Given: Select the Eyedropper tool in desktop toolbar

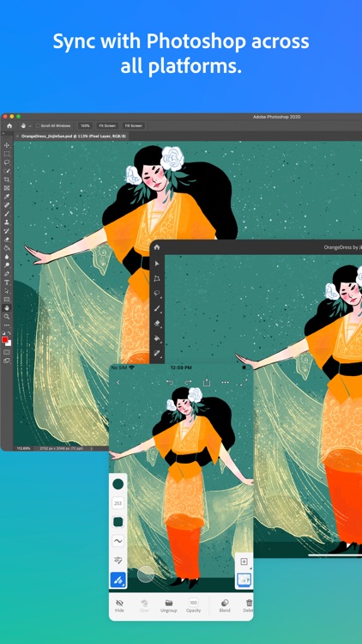Looking at the screenshot, I should click(x=7, y=197).
